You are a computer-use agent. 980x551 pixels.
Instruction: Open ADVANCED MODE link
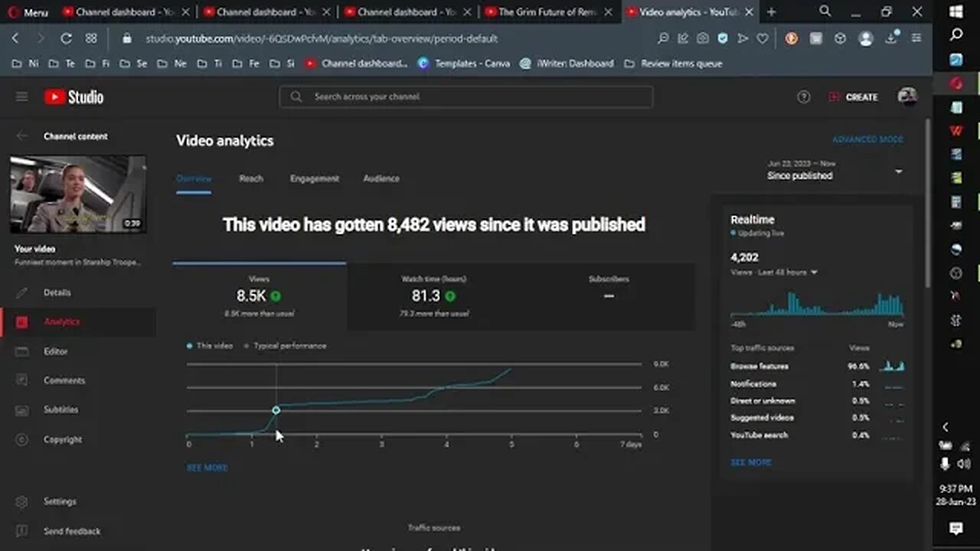point(867,139)
